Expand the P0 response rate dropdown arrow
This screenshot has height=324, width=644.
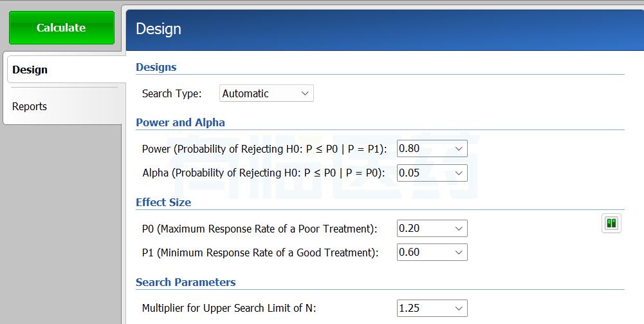[x=459, y=228]
